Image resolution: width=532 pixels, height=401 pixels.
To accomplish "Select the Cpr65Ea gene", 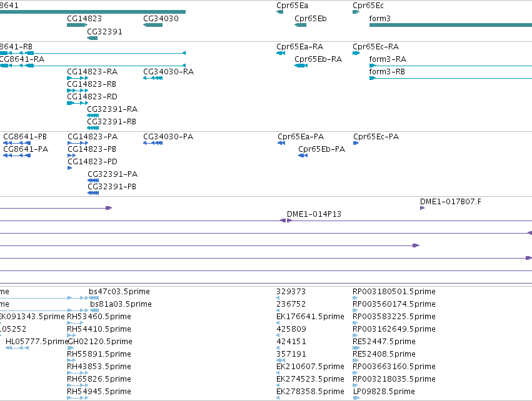I will pyautogui.click(x=279, y=12).
